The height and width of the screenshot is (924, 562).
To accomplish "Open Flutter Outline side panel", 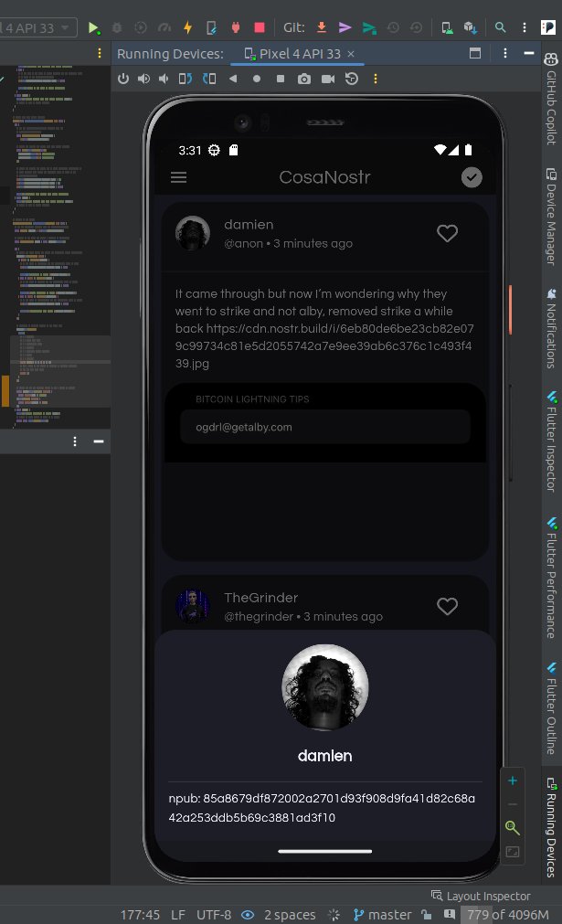I will click(x=551, y=707).
